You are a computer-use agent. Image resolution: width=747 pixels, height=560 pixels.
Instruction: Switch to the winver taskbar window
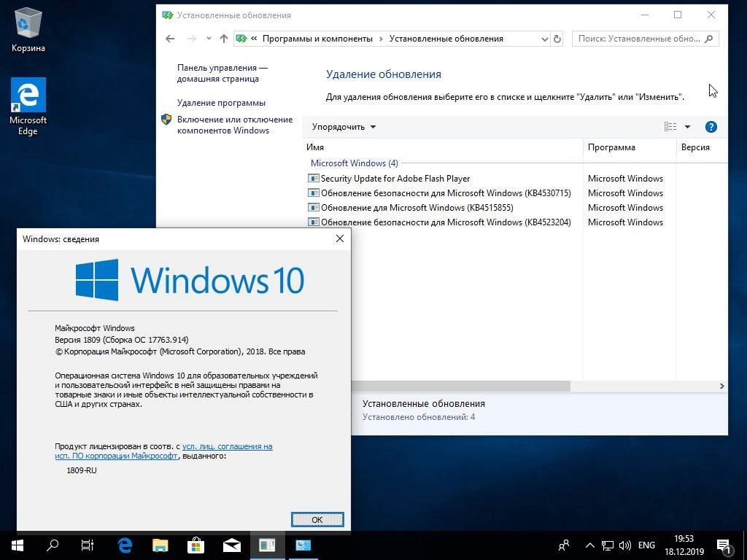[267, 545]
